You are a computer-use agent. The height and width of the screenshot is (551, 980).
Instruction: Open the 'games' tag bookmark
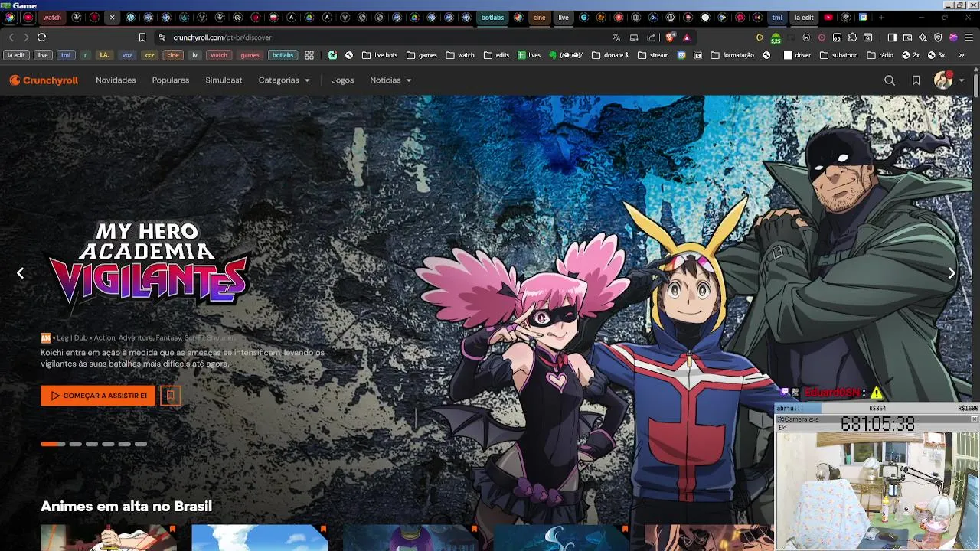click(250, 55)
